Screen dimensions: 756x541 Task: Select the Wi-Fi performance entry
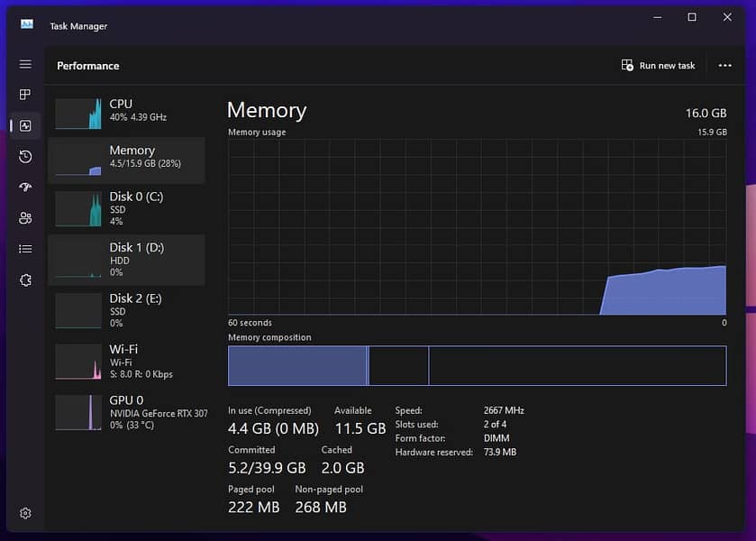tap(127, 362)
